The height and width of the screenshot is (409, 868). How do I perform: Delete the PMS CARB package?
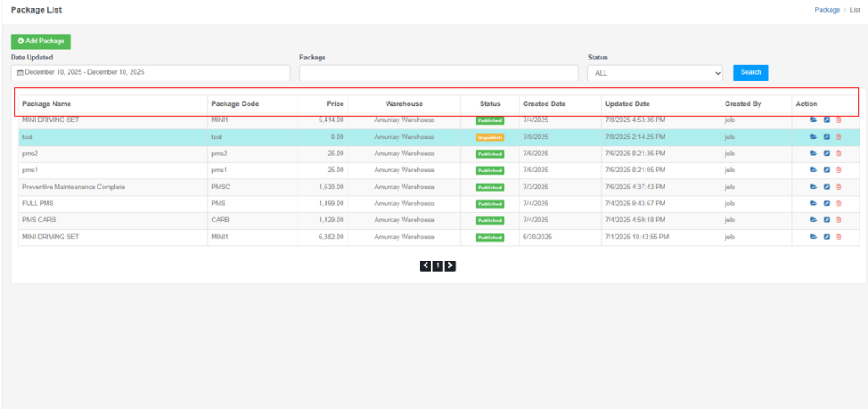coord(838,221)
